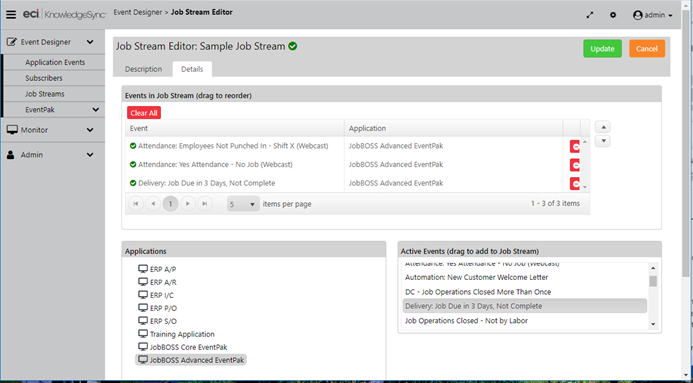Click Active Events scrollbar down arrow

point(653,324)
